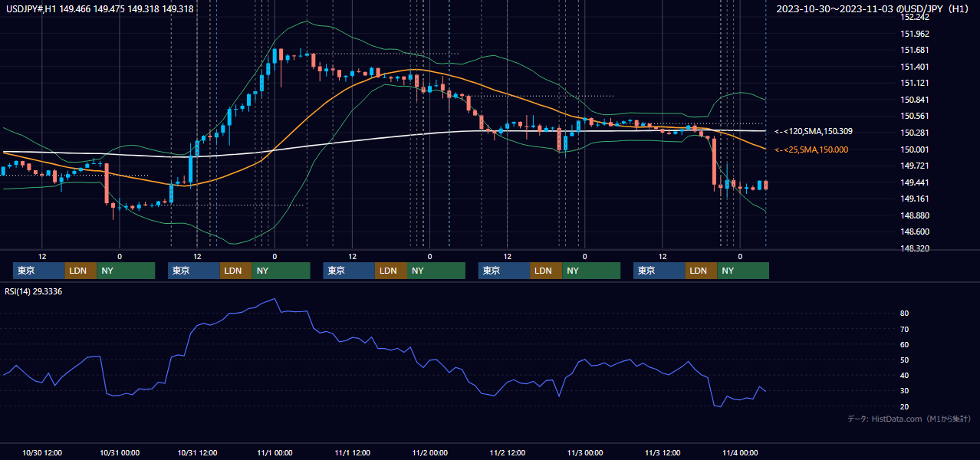Click the NY session box for 11/2
The width and height of the screenshot is (980, 460).
591,271
